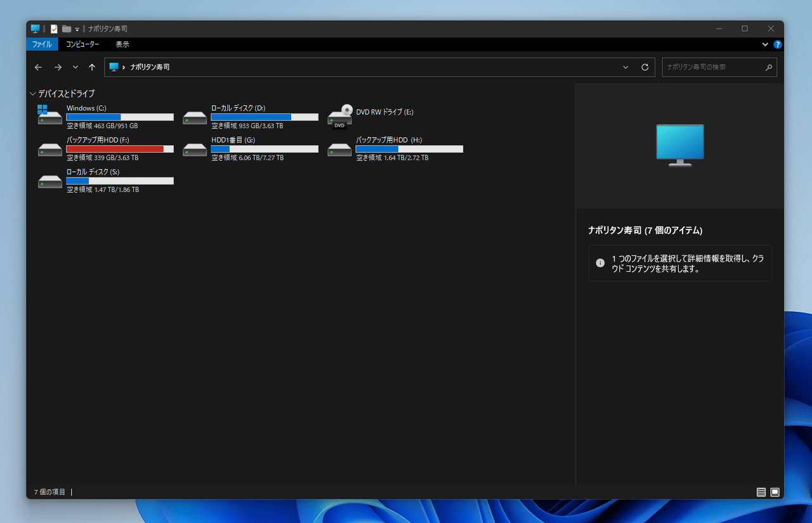Refresh the current folder view
This screenshot has width=812, height=523.
coord(645,67)
